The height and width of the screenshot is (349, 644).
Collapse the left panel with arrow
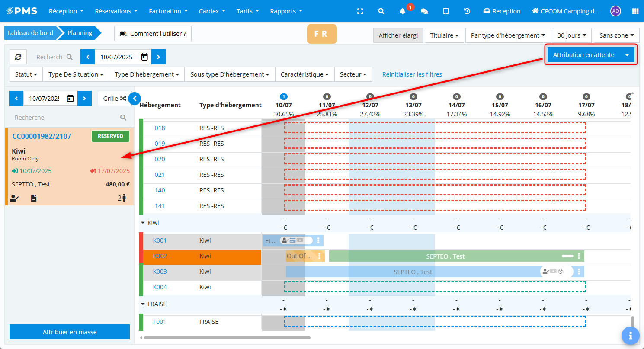pos(135,99)
